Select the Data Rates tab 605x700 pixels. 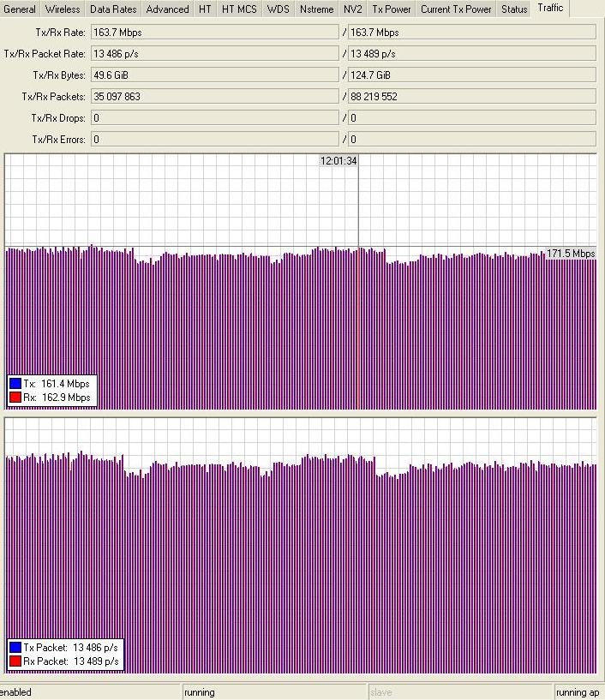tap(113, 9)
